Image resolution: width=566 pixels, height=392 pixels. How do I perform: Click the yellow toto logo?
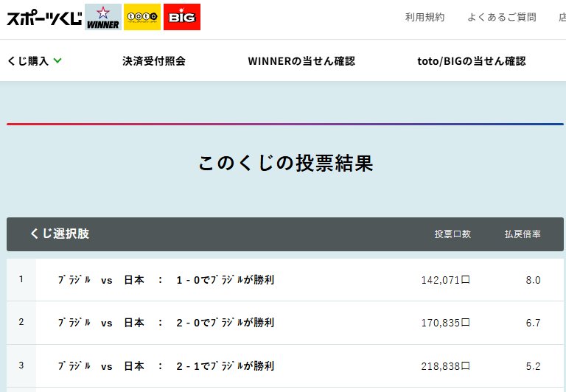(142, 17)
